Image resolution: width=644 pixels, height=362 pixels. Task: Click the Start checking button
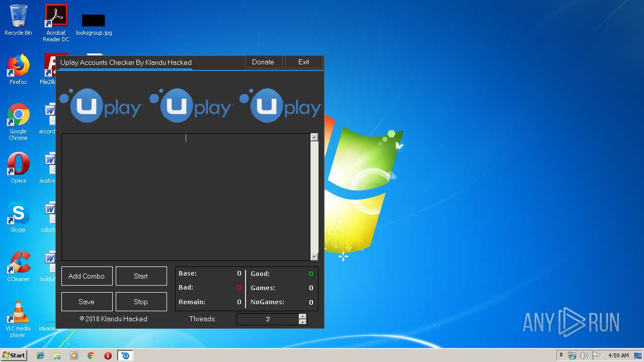[x=141, y=276]
